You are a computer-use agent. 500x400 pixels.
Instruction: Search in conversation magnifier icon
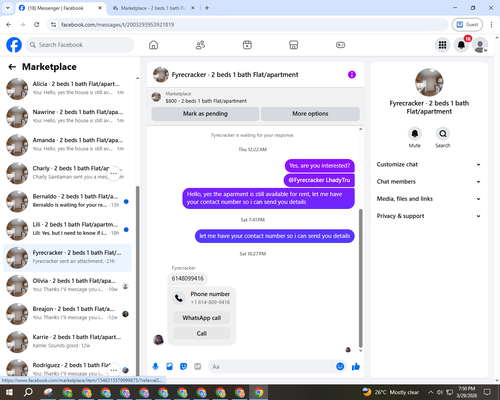click(x=443, y=134)
